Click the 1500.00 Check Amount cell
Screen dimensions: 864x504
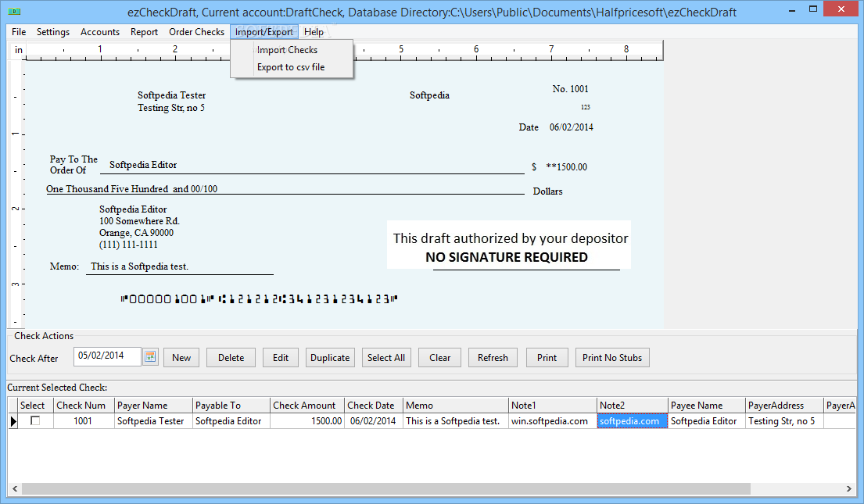point(307,421)
